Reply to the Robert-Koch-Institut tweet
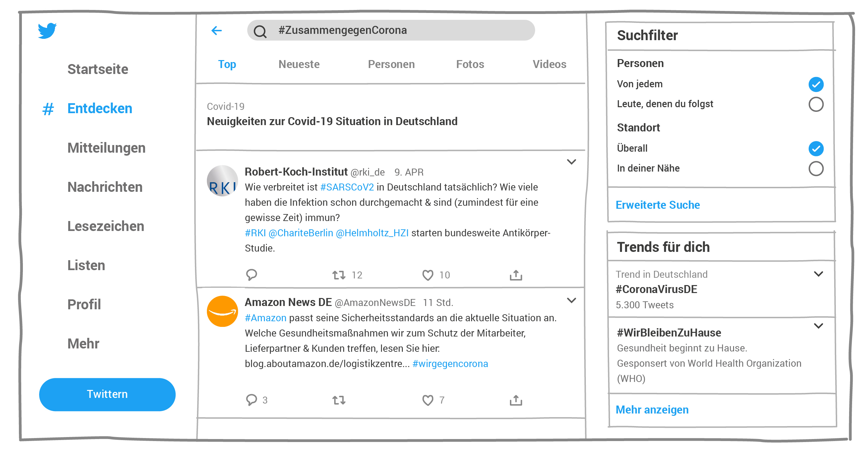 251,274
